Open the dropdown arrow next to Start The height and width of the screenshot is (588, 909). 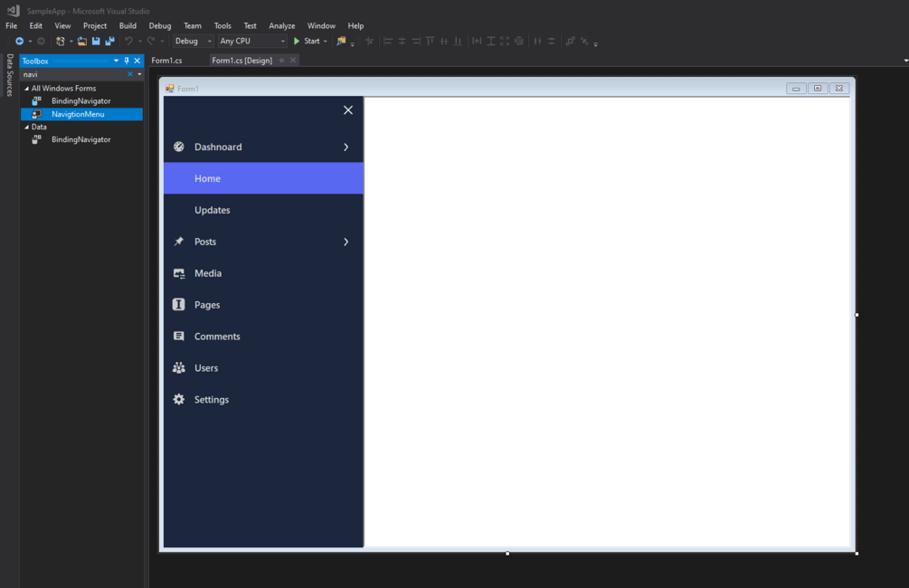pos(326,42)
